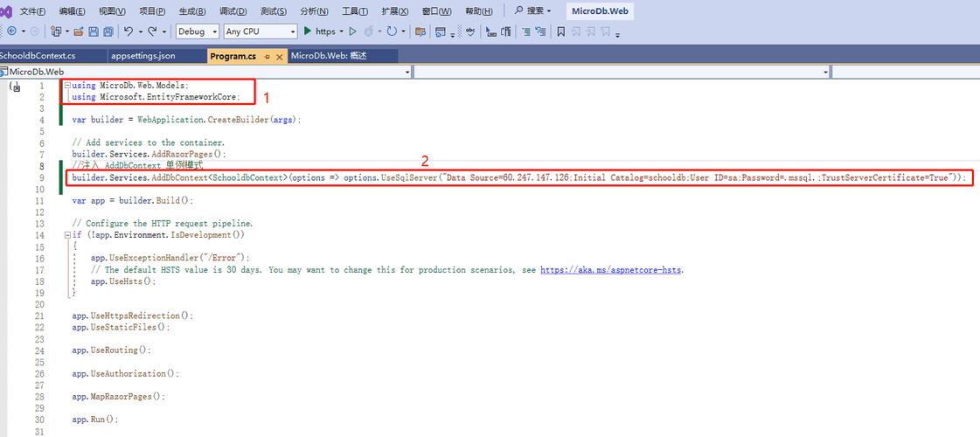Click the Start Without Debugging outline play icon
Screen dimensions: 980x437
(x=351, y=31)
